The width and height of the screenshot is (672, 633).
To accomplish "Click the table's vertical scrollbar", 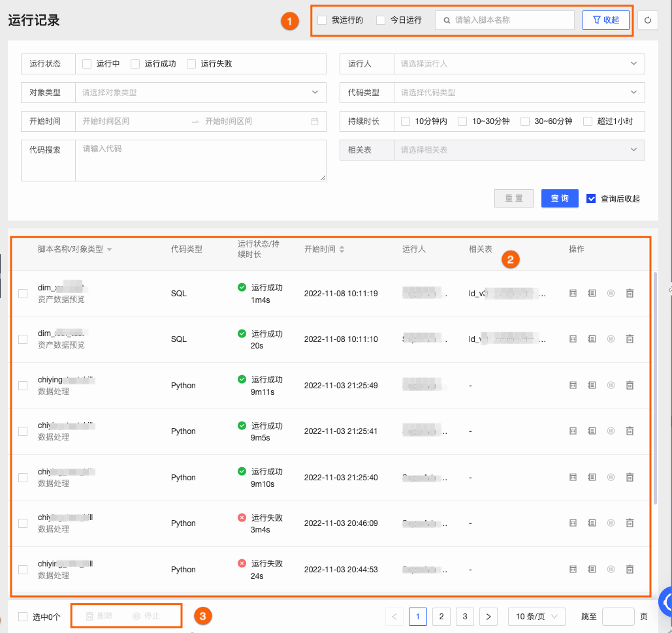I will click(655, 388).
